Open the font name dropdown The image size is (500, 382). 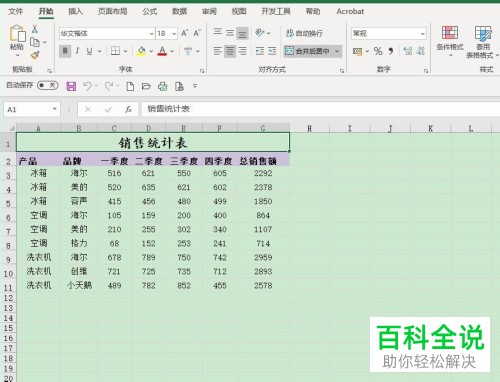point(151,34)
